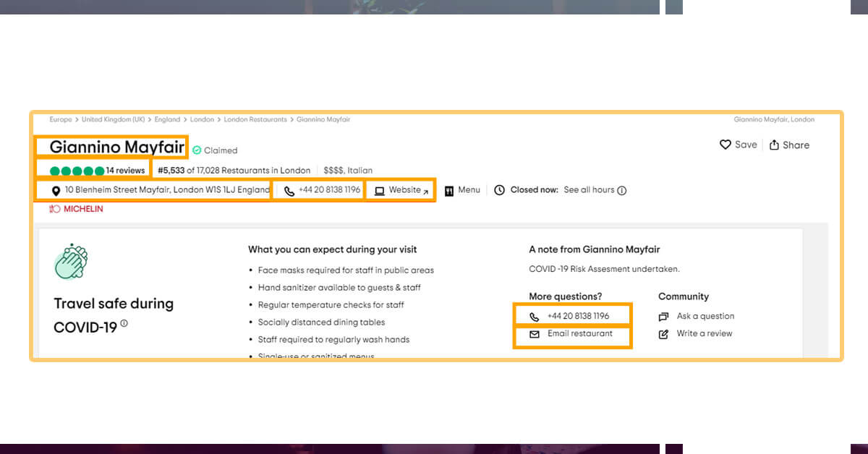Click Email restaurant link
Screen dimensions: 868x454
point(579,333)
